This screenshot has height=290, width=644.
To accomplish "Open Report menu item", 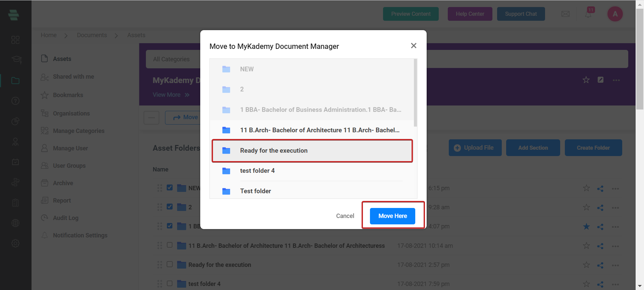I will (56, 201).
